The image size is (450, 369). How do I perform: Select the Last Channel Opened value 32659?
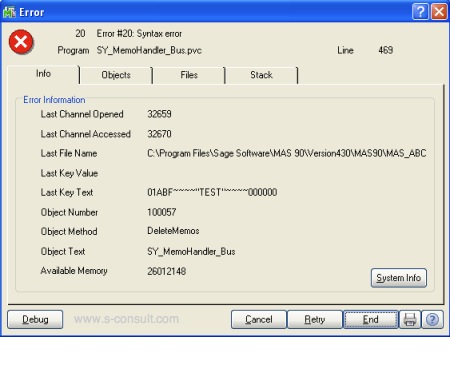pos(159,114)
